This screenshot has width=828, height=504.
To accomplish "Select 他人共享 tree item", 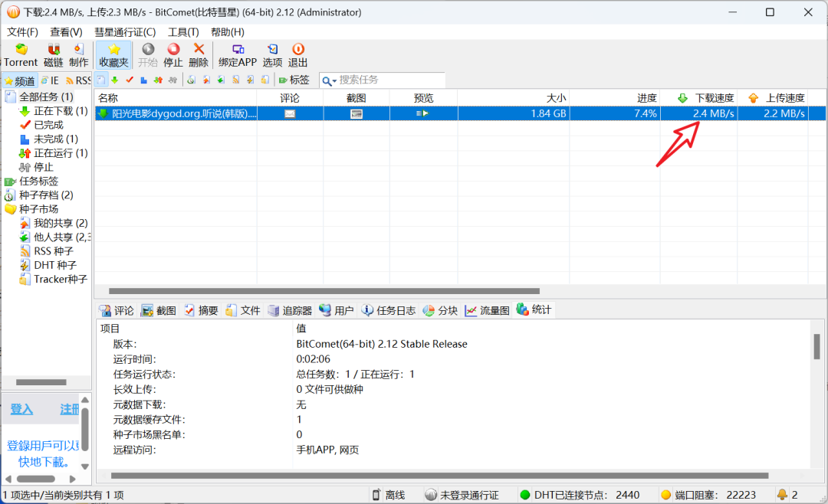I will (x=62, y=237).
